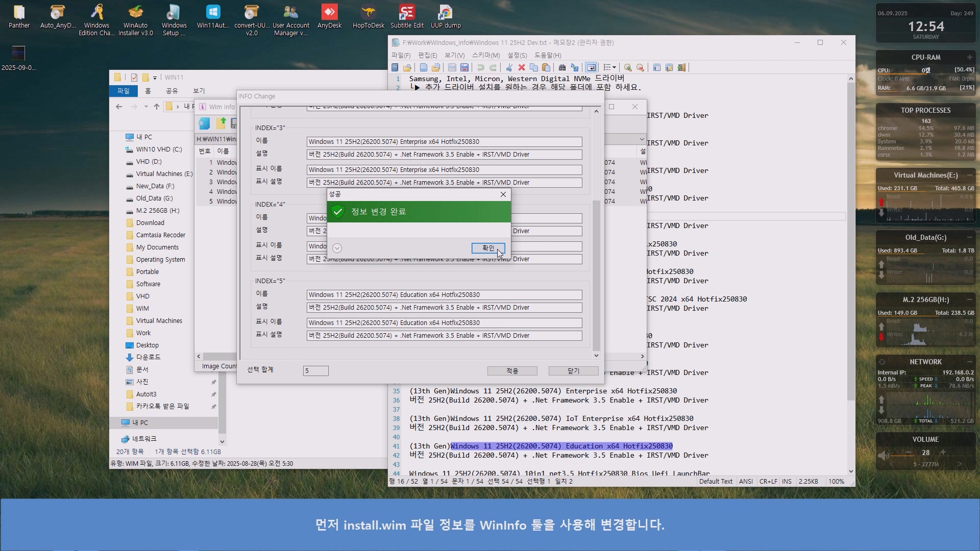Click Explorer navigation pane scroll-down arrow
Image resolution: width=980 pixels, height=551 pixels.
pos(222,441)
